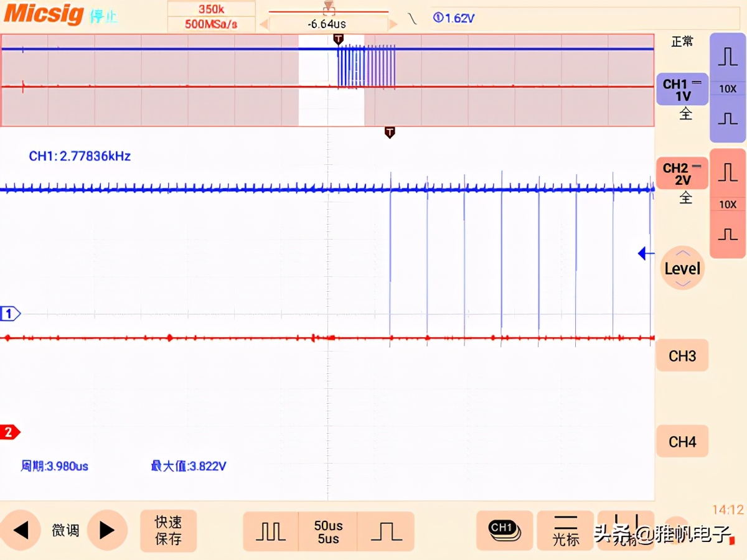Screen dimensions: 747x560
Task: Open the 全 bandwidth setting under CH2
Action: point(685,198)
